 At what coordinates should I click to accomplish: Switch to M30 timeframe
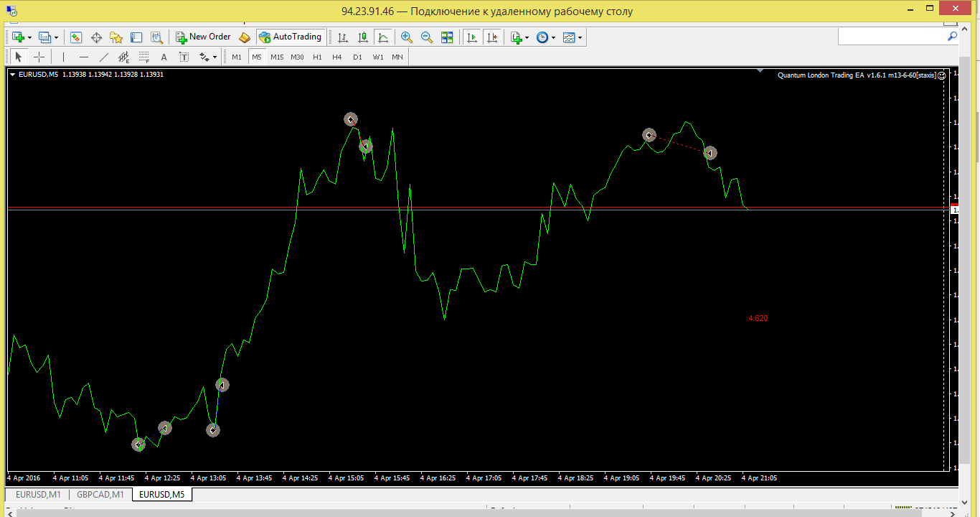[x=297, y=57]
